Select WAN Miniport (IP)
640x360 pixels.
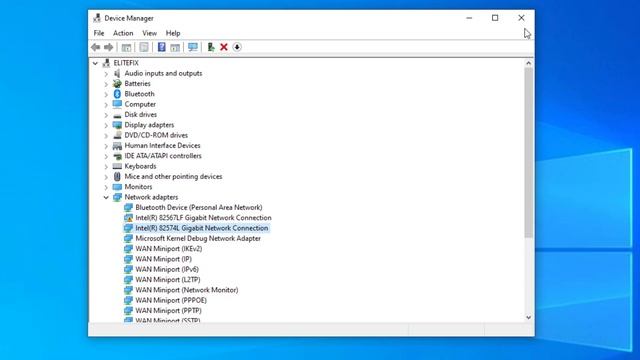coord(163,259)
